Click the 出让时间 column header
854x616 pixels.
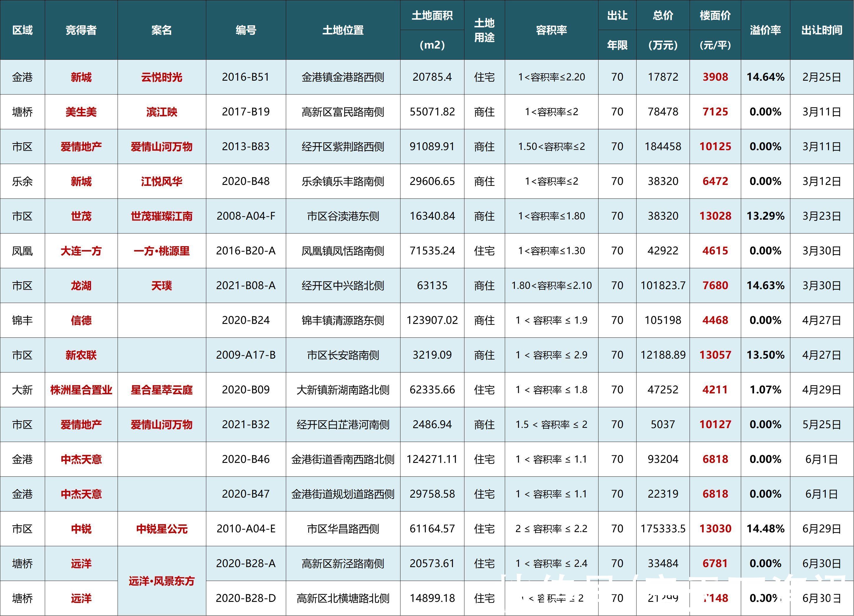[822, 30]
